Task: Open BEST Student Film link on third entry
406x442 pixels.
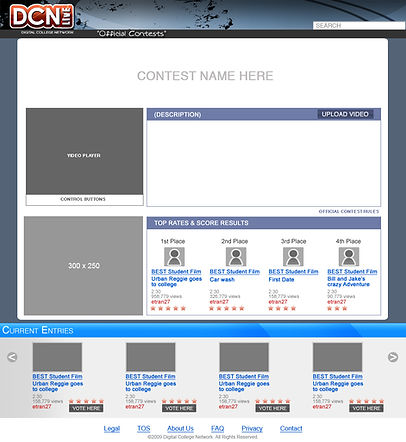Action: pyautogui.click(x=244, y=376)
